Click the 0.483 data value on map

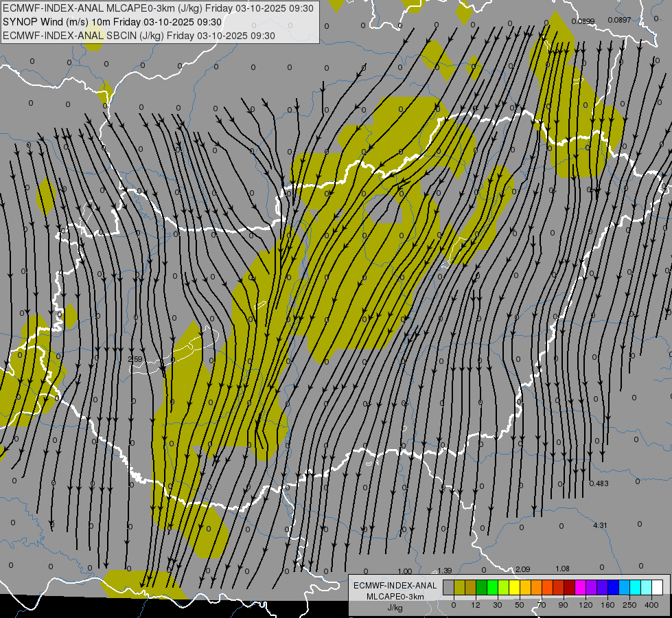(x=599, y=483)
